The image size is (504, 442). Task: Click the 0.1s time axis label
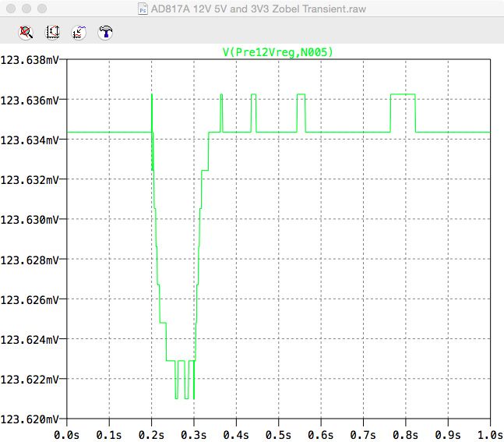[109, 435]
